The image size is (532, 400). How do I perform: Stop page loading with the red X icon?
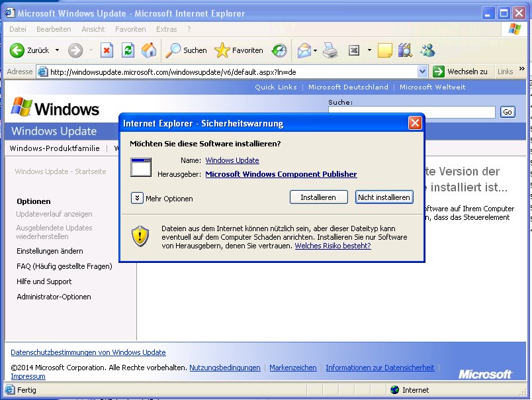tap(107, 50)
